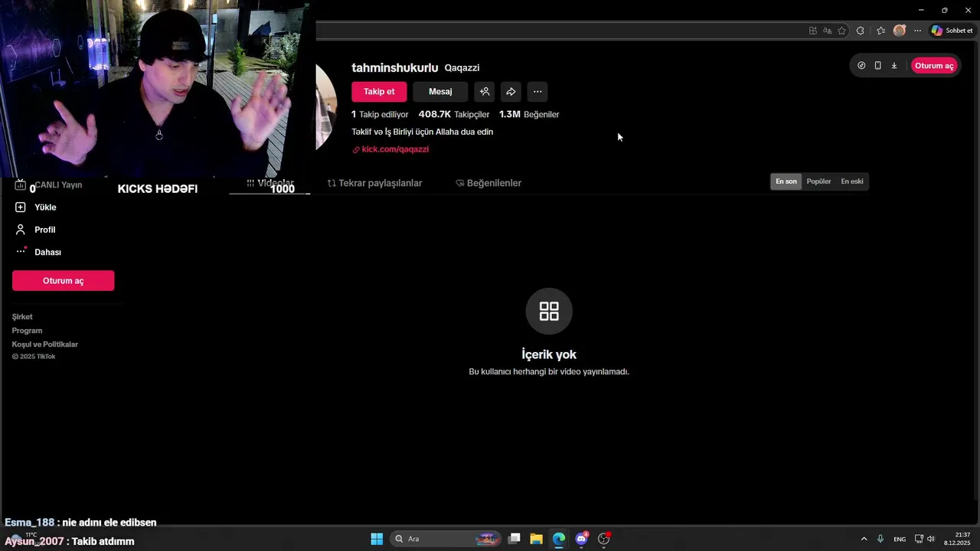Open the browser extensions puzzle icon
Viewport: 980px width, 551px height.
[x=861, y=31]
